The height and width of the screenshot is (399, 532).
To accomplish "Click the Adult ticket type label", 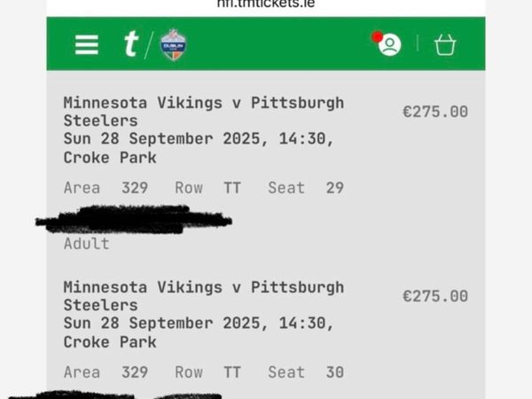I will [x=87, y=244].
